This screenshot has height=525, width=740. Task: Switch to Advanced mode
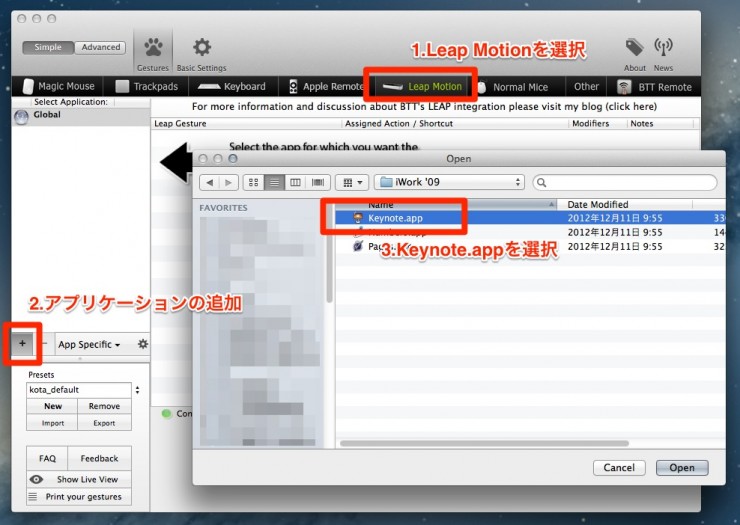101,47
